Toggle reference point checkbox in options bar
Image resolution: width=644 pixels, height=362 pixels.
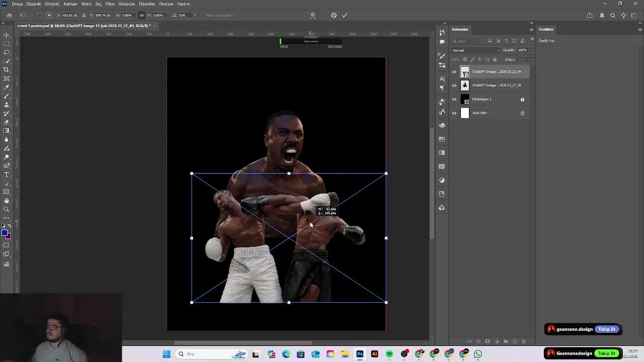click(40, 15)
